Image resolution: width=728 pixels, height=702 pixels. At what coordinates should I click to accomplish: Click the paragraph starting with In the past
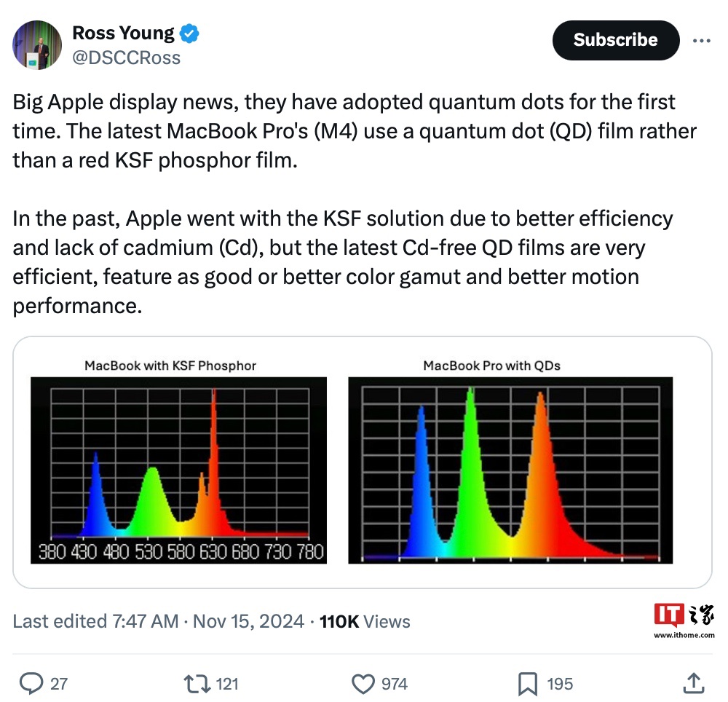(342, 262)
